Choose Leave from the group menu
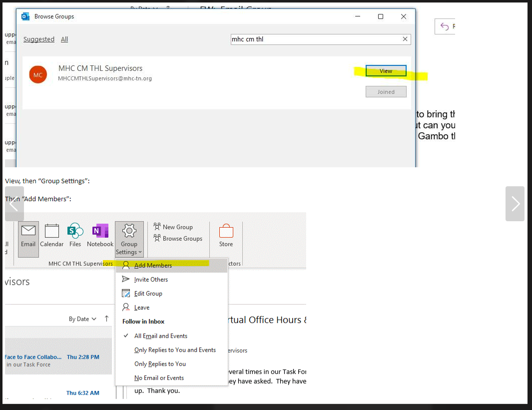The image size is (532, 410). (x=171, y=307)
